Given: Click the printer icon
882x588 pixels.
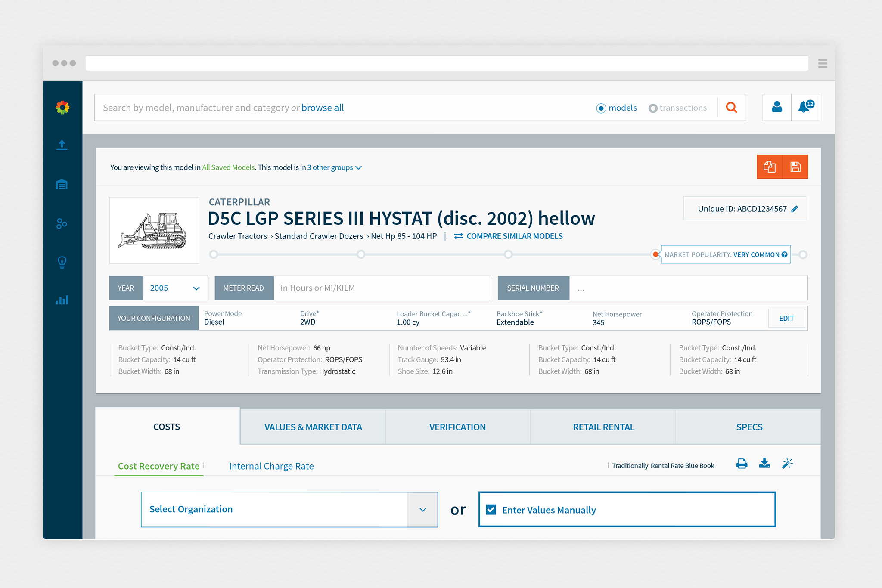Looking at the screenshot, I should (742, 464).
